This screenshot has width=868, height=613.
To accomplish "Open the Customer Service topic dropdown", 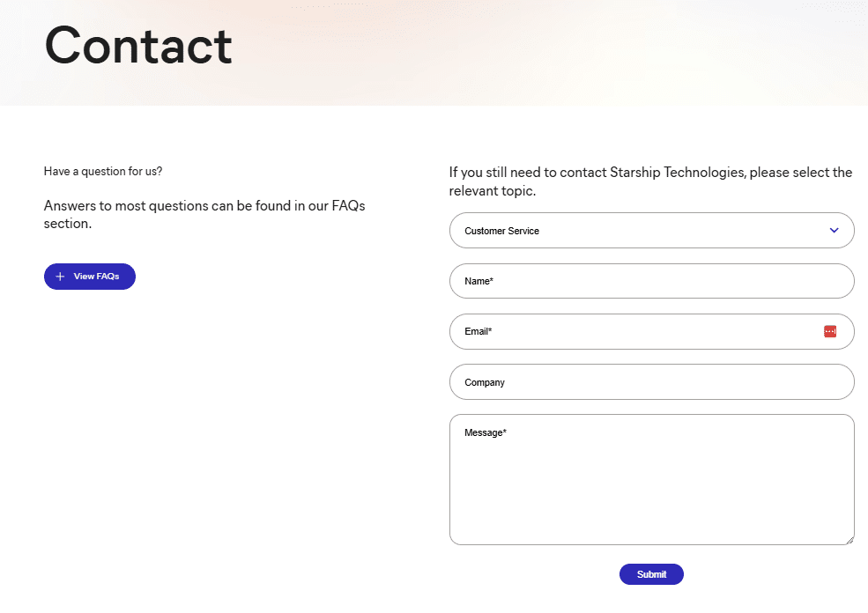I will [x=651, y=231].
